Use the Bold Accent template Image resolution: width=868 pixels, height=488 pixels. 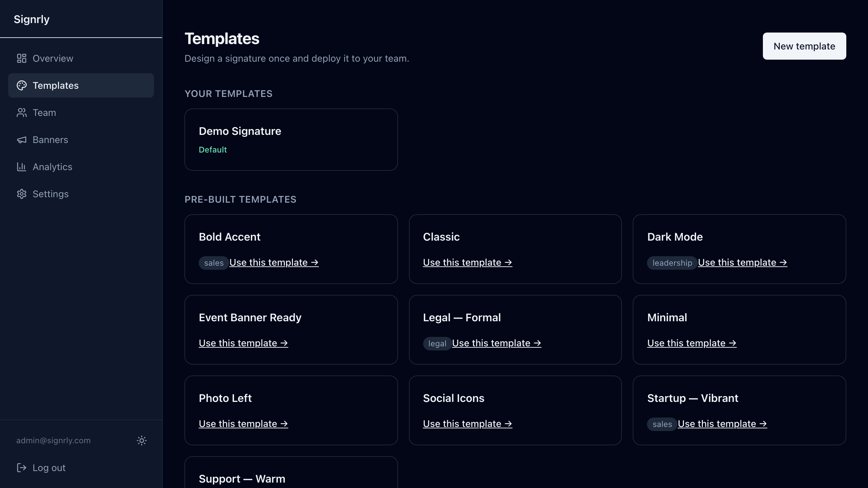(x=274, y=263)
